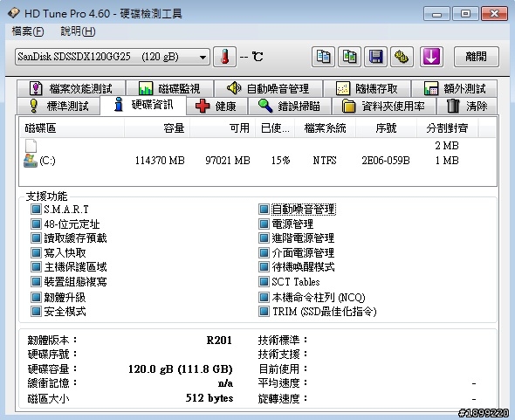Toggle the 裝置組態複寫 checkbox
This screenshot has width=515, height=420.
click(36, 282)
